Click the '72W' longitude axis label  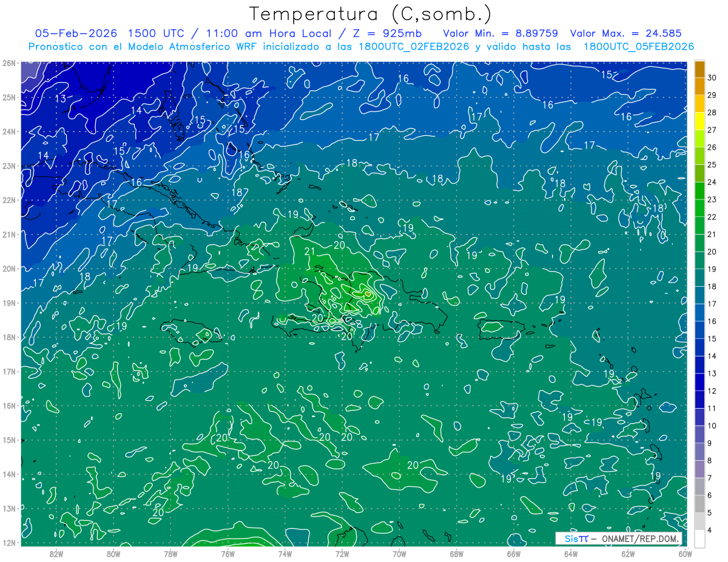(x=342, y=554)
